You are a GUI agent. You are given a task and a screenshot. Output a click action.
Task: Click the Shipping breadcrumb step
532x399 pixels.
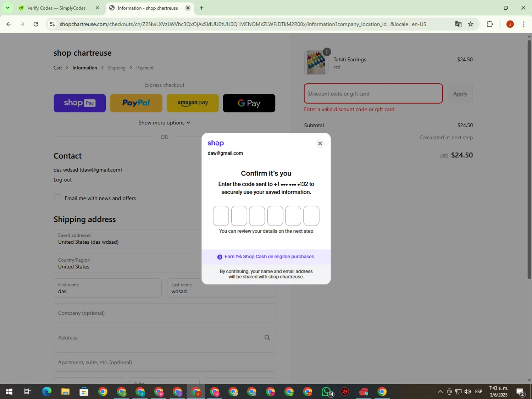116,68
